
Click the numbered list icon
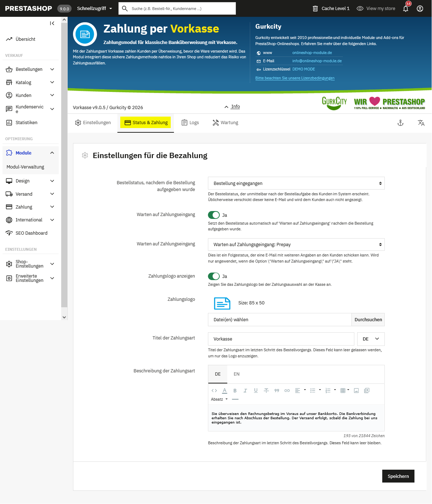click(328, 391)
